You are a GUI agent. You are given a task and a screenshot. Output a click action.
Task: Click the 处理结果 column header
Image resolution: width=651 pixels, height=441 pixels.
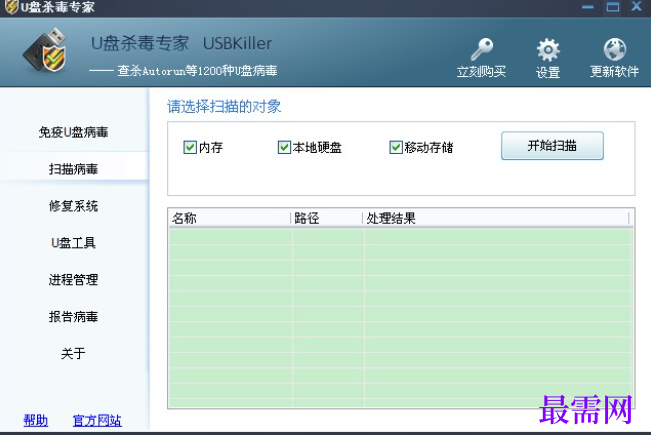coord(496,218)
